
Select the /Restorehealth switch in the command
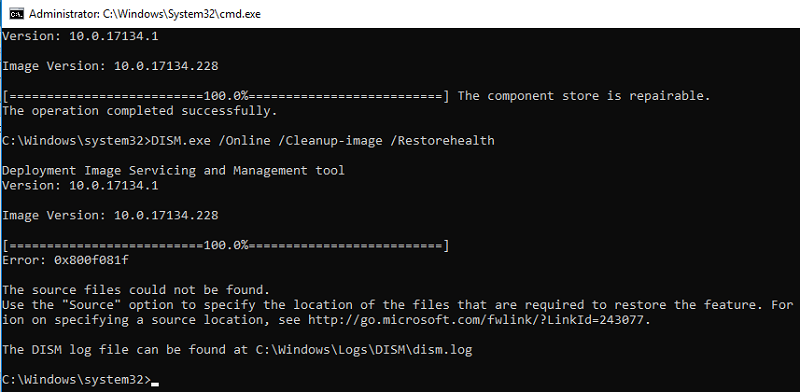(x=442, y=140)
